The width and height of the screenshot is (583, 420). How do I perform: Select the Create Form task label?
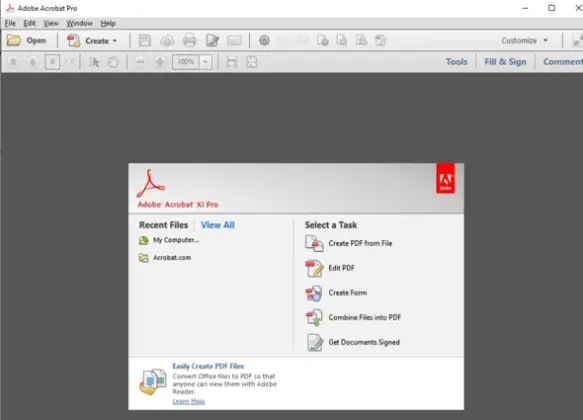(348, 293)
